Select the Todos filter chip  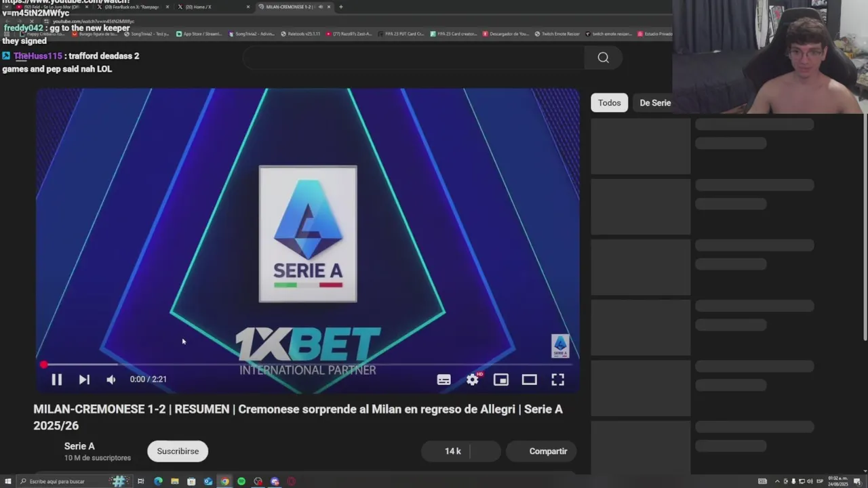coord(609,103)
